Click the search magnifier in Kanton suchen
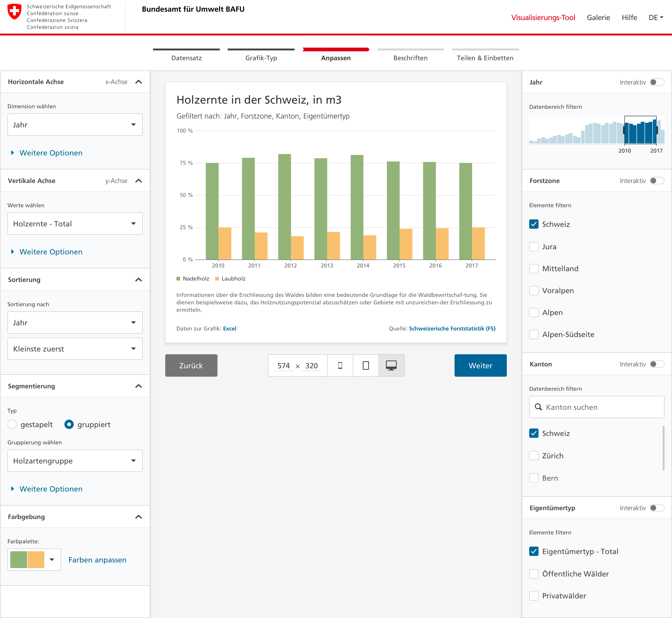 tap(538, 407)
